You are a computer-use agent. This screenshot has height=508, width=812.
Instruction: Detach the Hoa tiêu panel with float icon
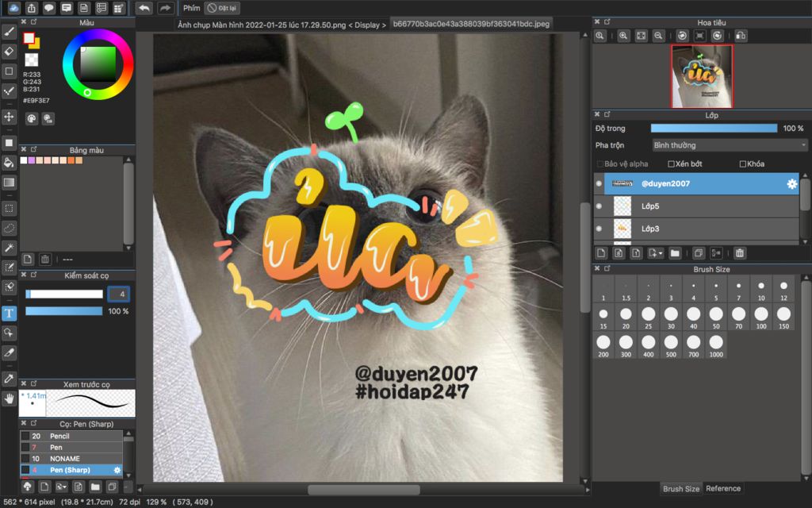pos(607,21)
